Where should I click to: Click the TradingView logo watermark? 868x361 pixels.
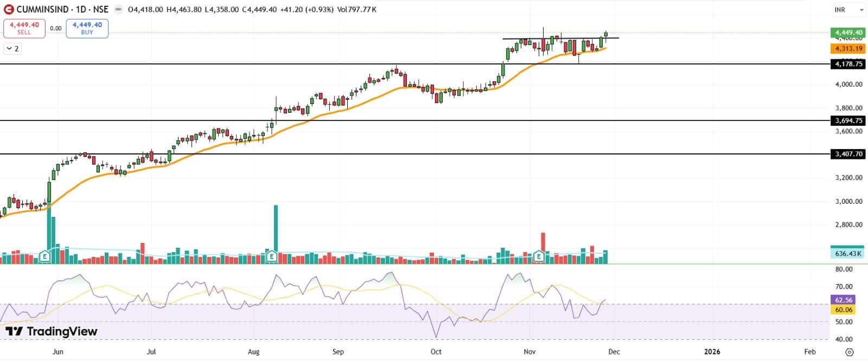click(52, 331)
